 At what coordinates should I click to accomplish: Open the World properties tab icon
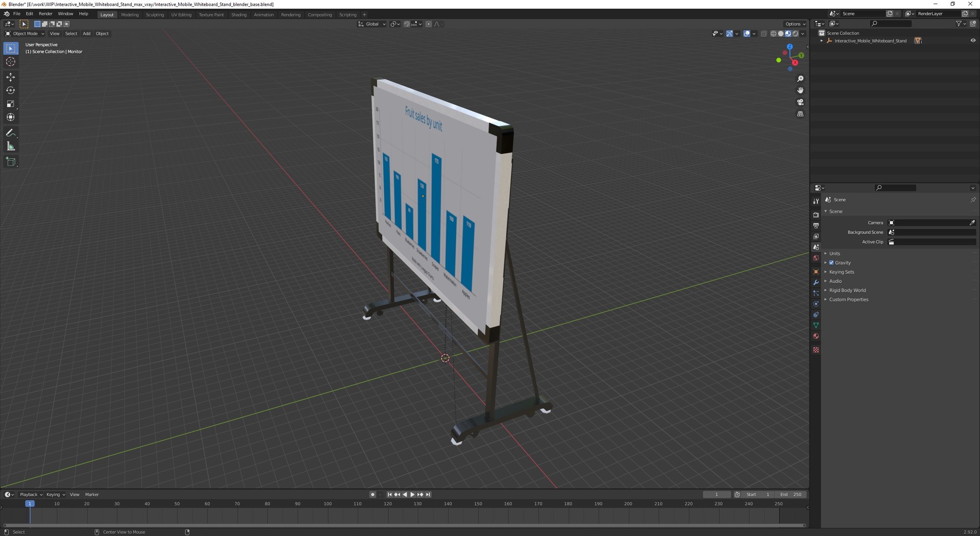pos(816,258)
